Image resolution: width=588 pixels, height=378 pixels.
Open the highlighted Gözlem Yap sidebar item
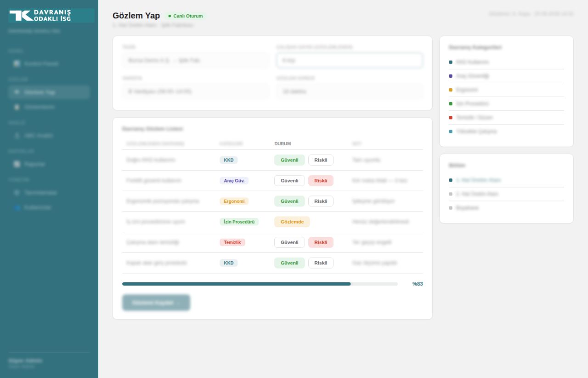49,92
